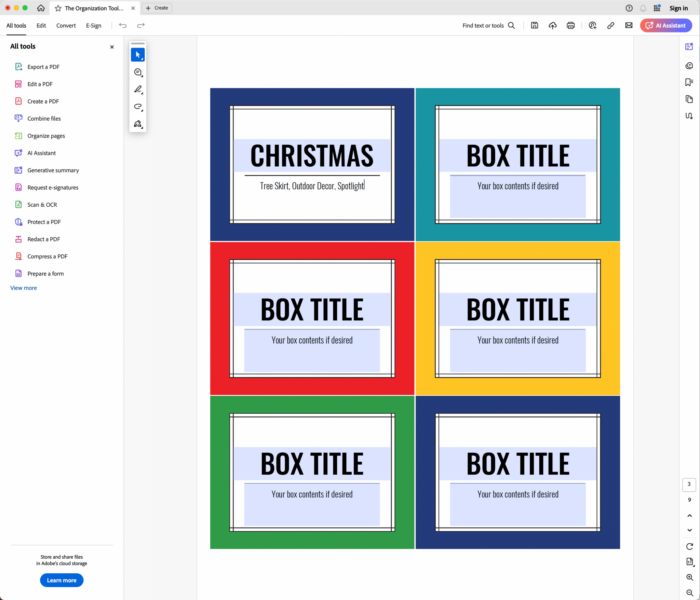Rotate the page view clockwise
This screenshot has height=600, width=700.
coord(689,546)
